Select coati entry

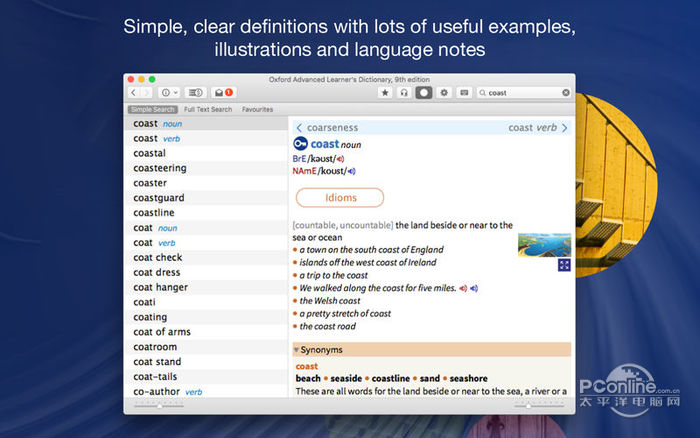(206, 302)
